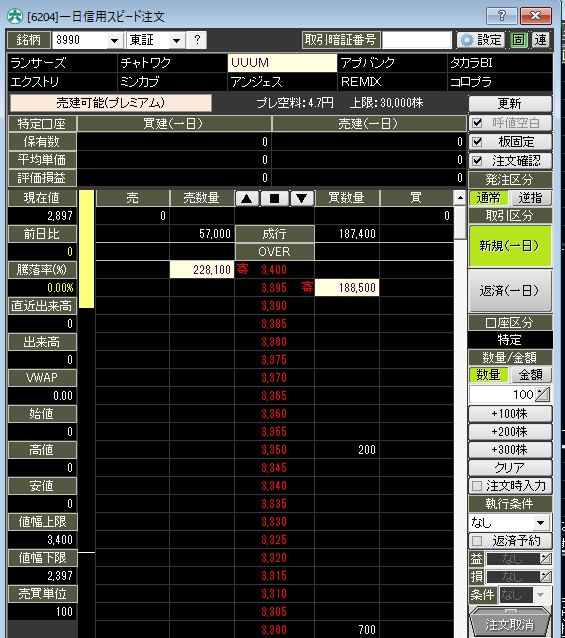The image size is (565, 638).
Task: Click the square center board button
Action: click(274, 198)
